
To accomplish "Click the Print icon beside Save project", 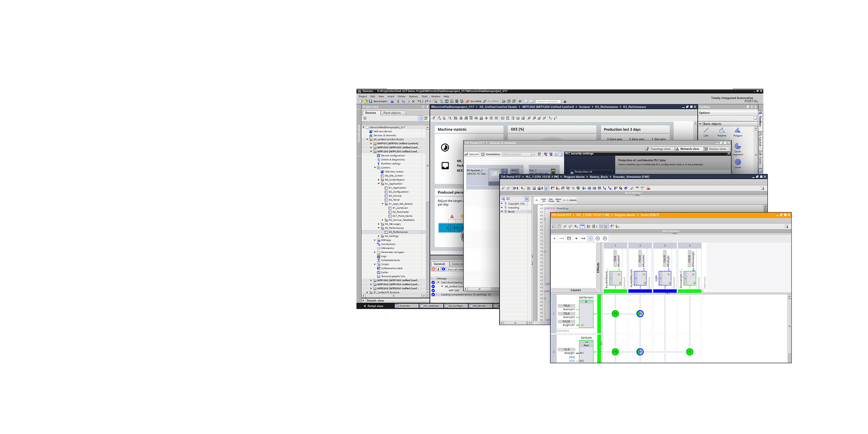I will point(392,101).
